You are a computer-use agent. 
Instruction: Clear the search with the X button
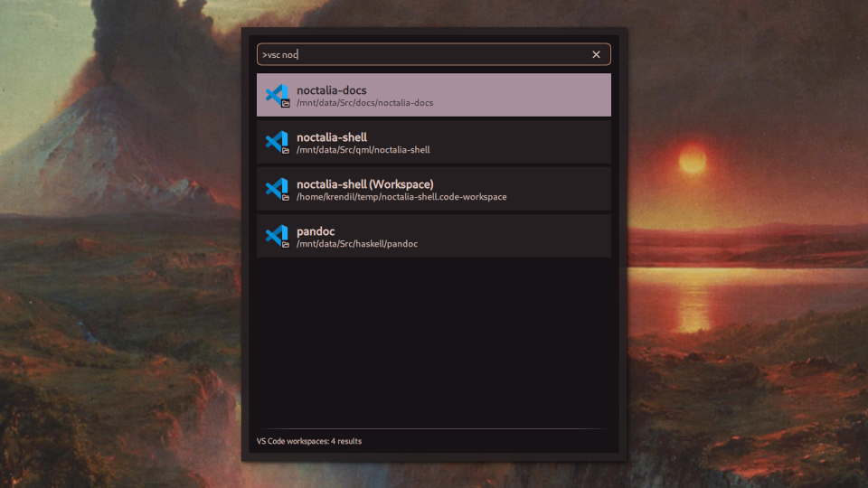pos(596,54)
